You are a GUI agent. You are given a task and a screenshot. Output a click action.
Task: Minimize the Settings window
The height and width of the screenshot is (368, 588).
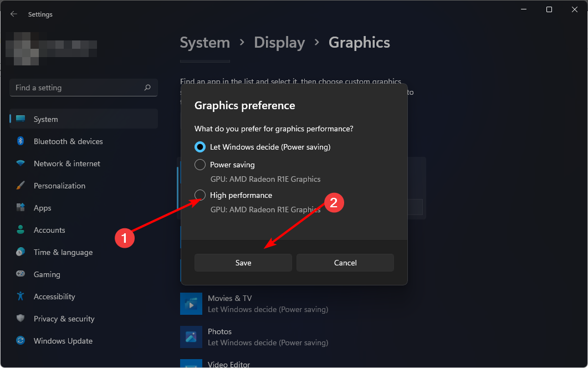coord(524,9)
